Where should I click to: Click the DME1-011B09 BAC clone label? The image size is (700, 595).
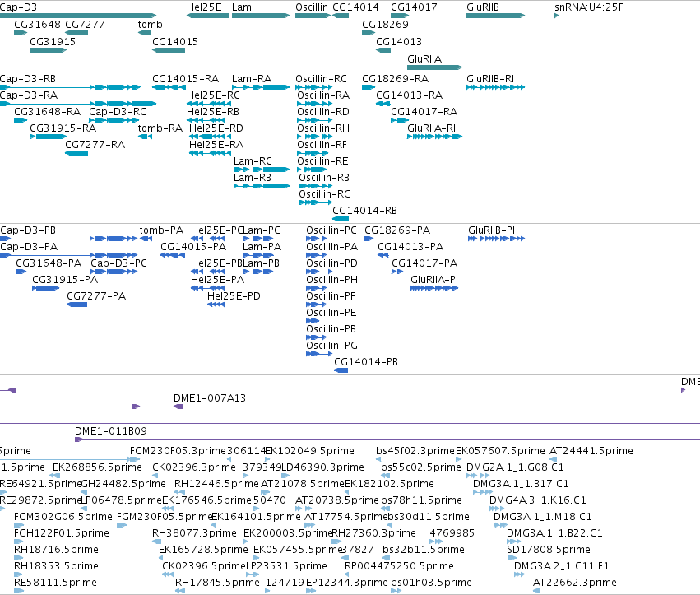click(111, 431)
